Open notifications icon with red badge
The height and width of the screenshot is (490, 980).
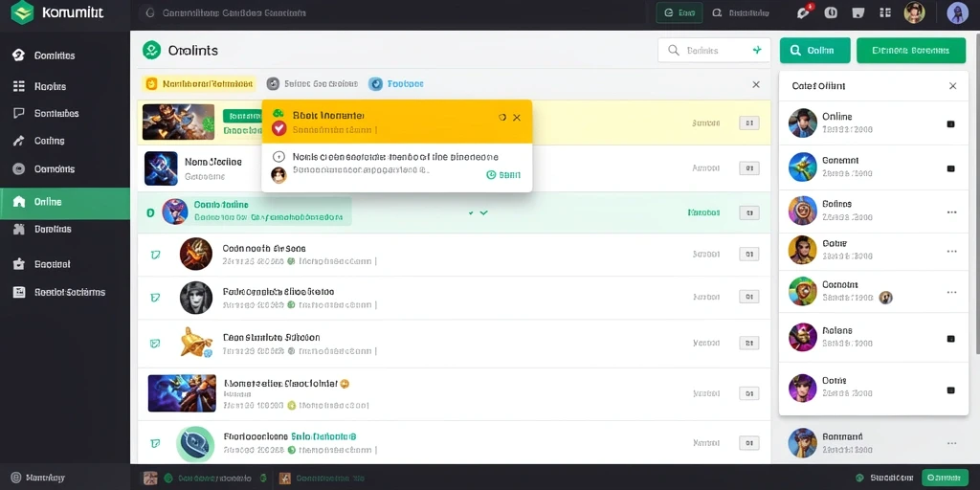804,12
